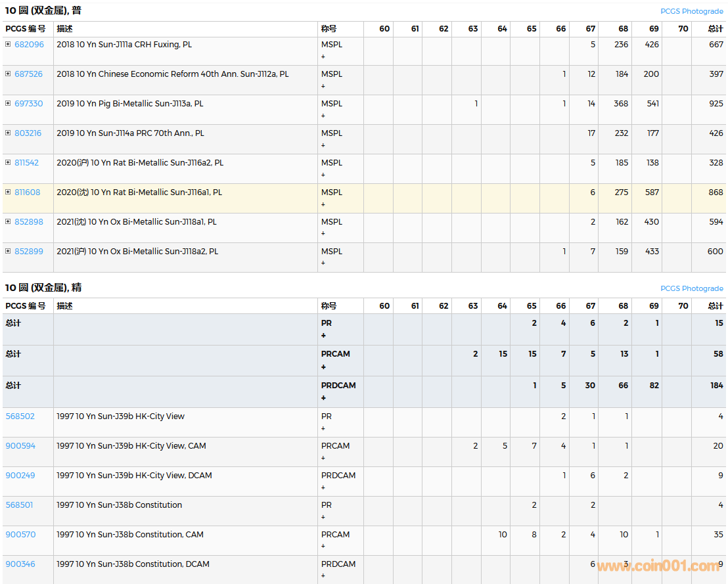Open PCGS Photograde link in proof table
Screen dimensions: 728x584
click(x=691, y=289)
